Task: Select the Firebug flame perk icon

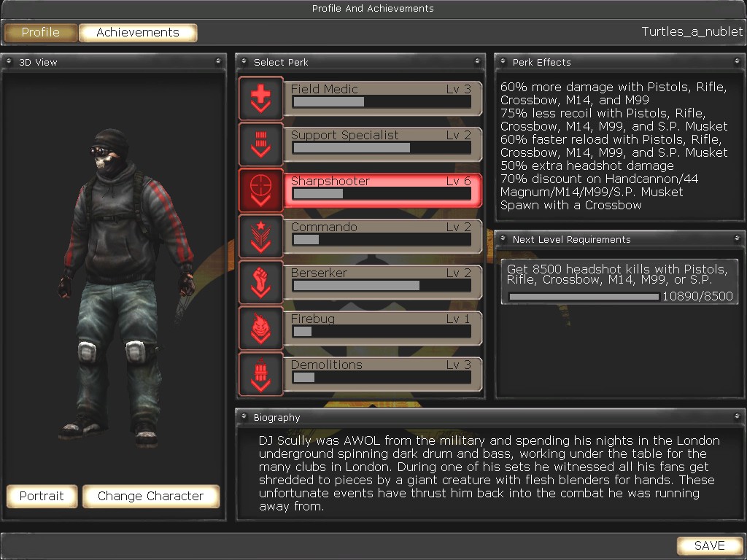Action: click(x=260, y=328)
